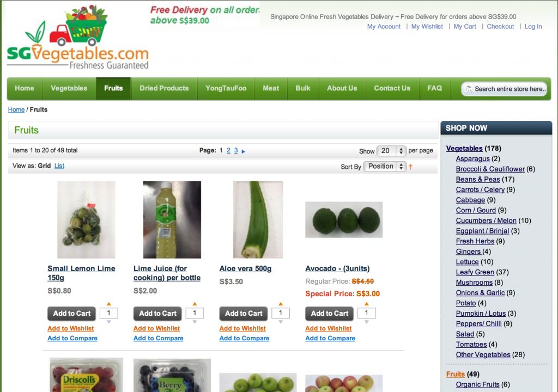Open the Show per page dropdown
Image resolution: width=558 pixels, height=392 pixels.
(x=391, y=151)
